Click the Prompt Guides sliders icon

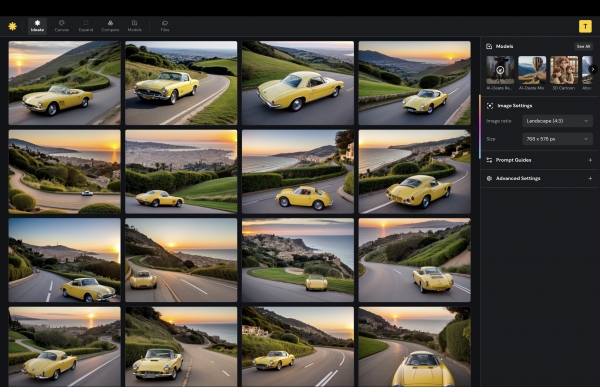click(x=489, y=160)
